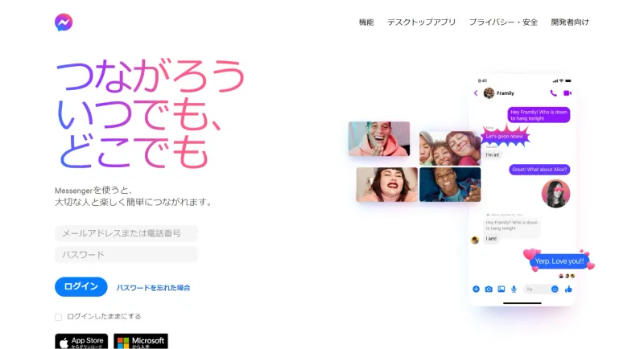Click the Alice round profile photo
Screen dimensions: 644x349
[555, 194]
